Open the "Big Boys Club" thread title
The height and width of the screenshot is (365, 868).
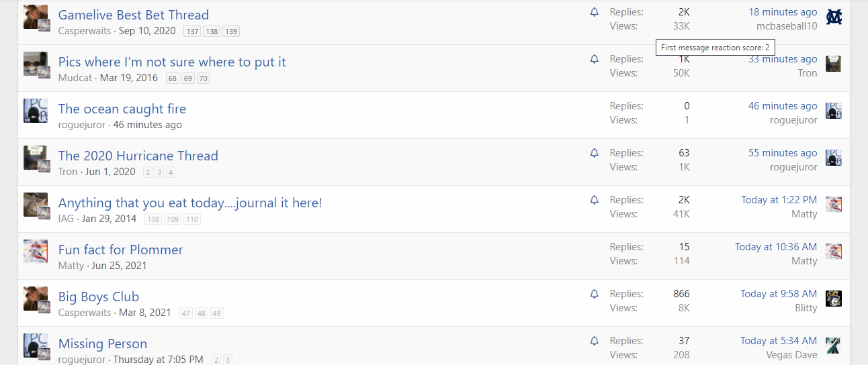(x=99, y=297)
